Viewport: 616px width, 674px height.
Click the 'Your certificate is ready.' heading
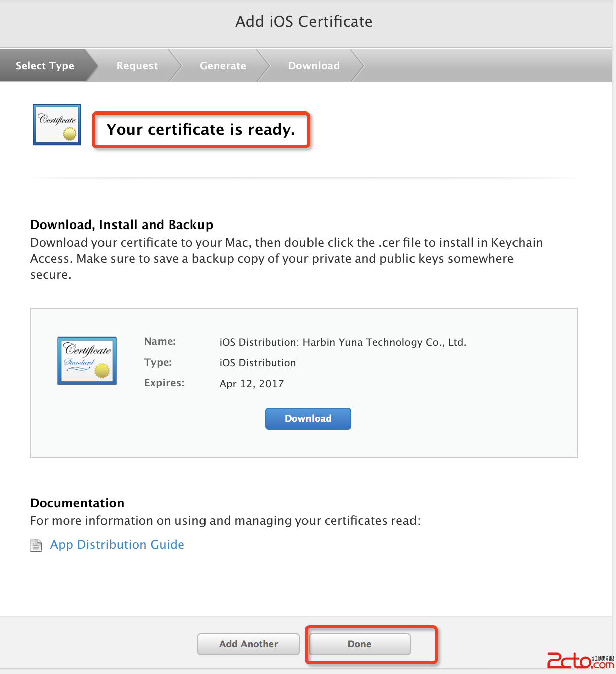(200, 130)
